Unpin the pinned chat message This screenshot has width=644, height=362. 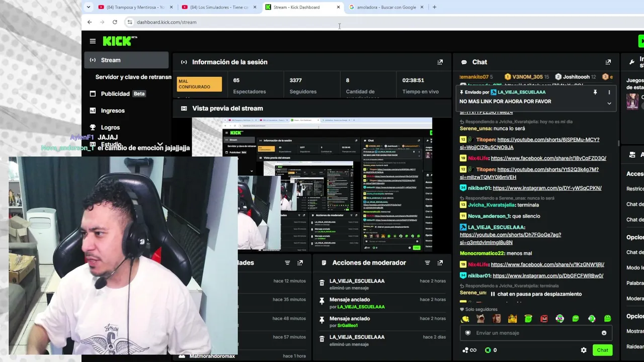[x=595, y=93]
